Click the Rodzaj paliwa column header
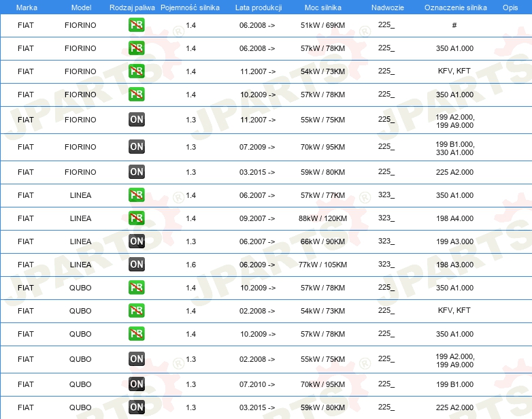 click(132, 7)
